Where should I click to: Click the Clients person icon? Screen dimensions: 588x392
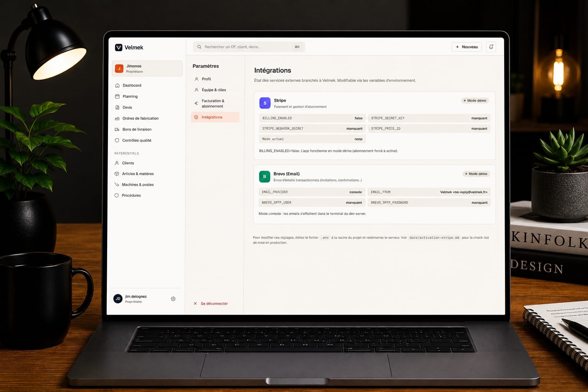pyautogui.click(x=117, y=163)
